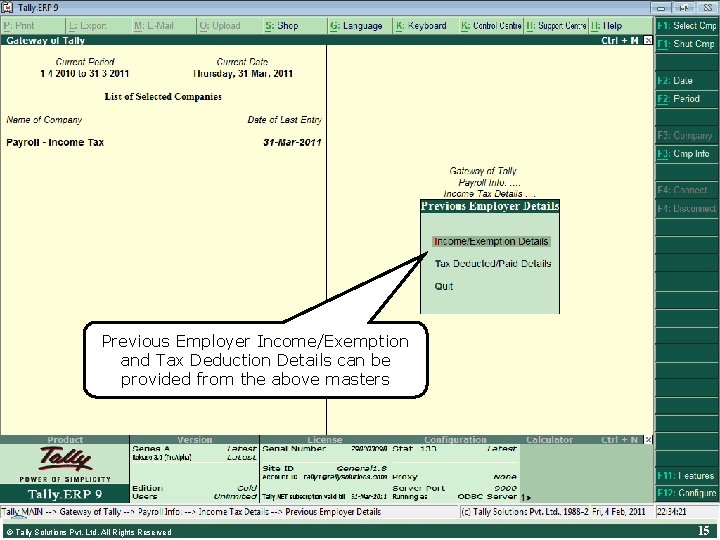Click F11: Features button

pos(687,476)
